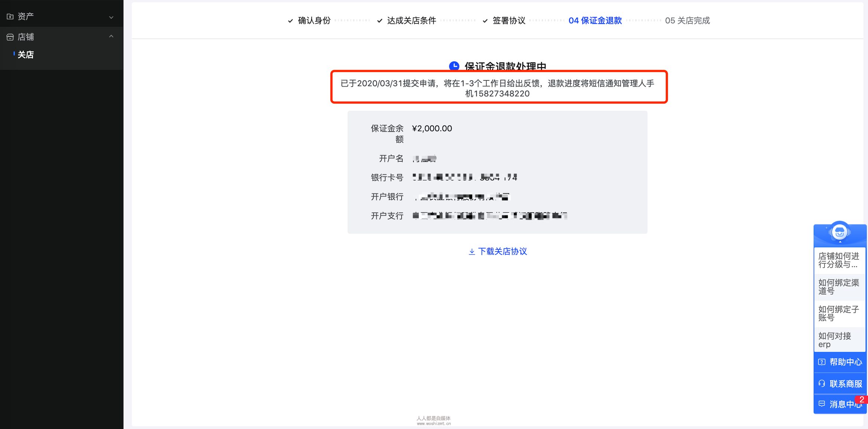Click the download arrow icon
This screenshot has height=429, width=868.
point(471,252)
